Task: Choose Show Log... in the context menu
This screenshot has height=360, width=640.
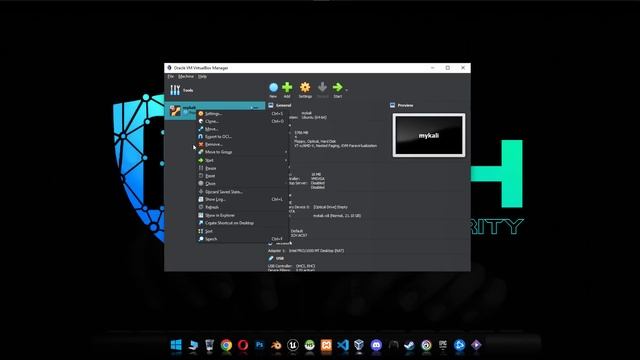Action: click(242, 199)
